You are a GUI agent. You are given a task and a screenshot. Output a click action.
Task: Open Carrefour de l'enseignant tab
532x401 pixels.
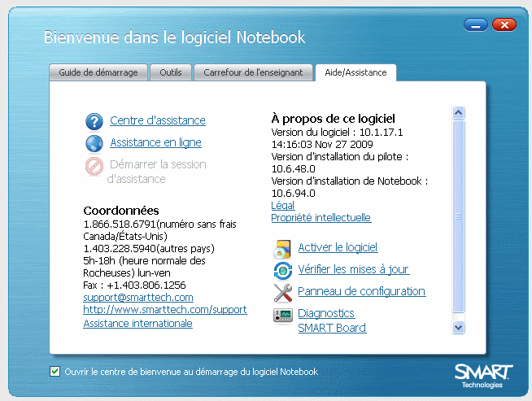[253, 72]
